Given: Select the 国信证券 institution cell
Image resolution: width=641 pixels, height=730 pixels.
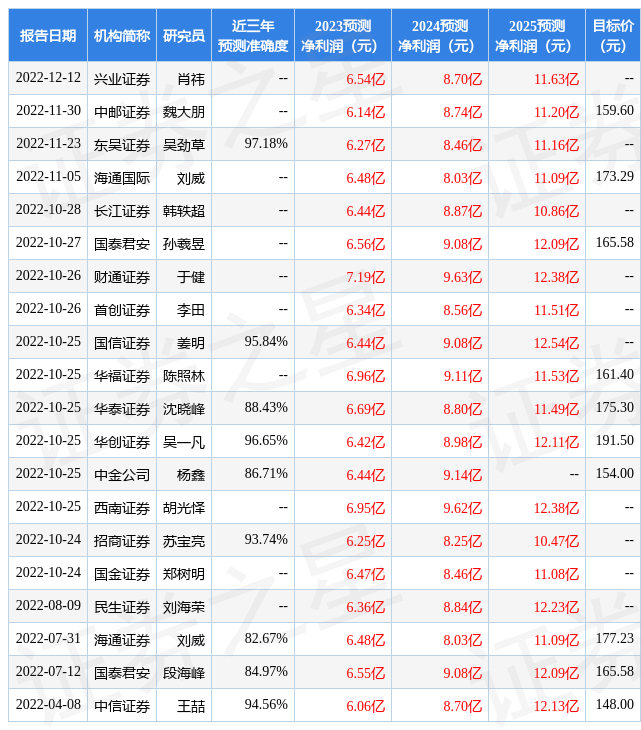Looking at the screenshot, I should [122, 343].
